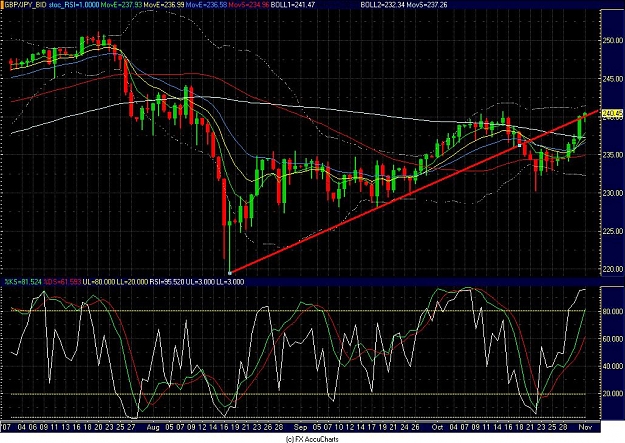
Task: Select the %DS=61.593 stochastic label
Action: coord(62,282)
